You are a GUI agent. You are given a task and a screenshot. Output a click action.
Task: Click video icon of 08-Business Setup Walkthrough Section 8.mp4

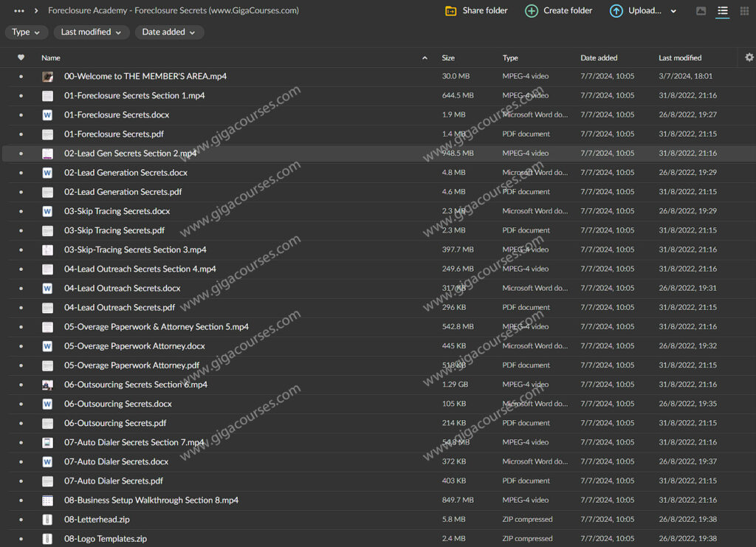tap(47, 500)
